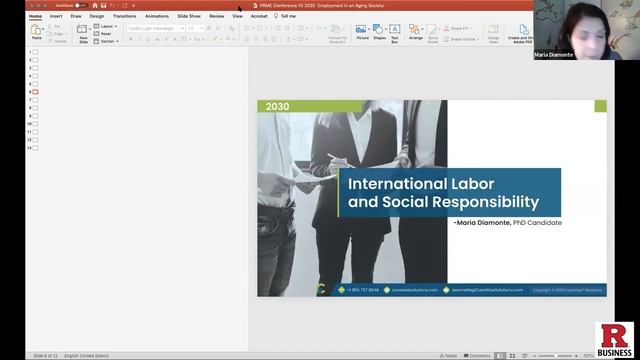640x360 pixels.
Task: Click the Notes button in status bar
Action: click(448, 356)
